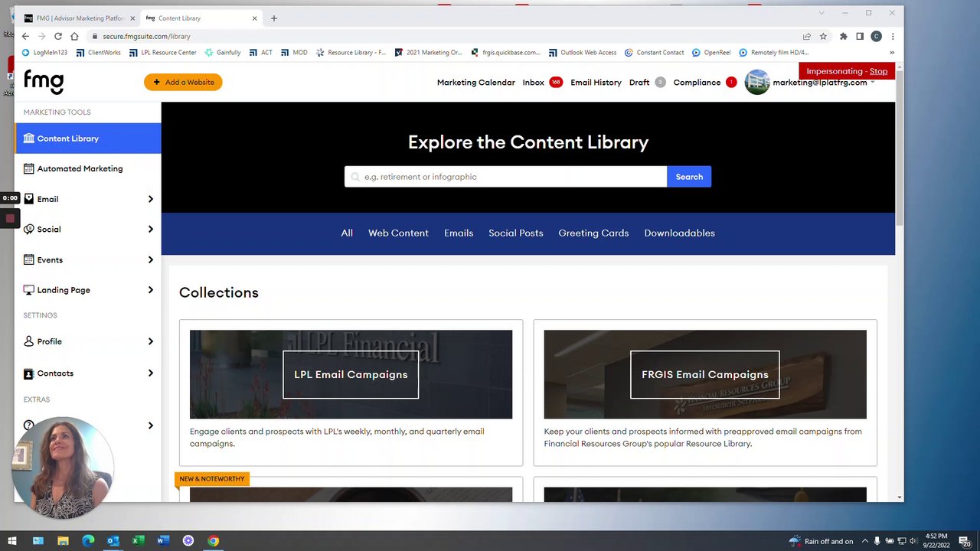Click the browser home icon
This screenshot has height=551, width=980.
click(74, 36)
